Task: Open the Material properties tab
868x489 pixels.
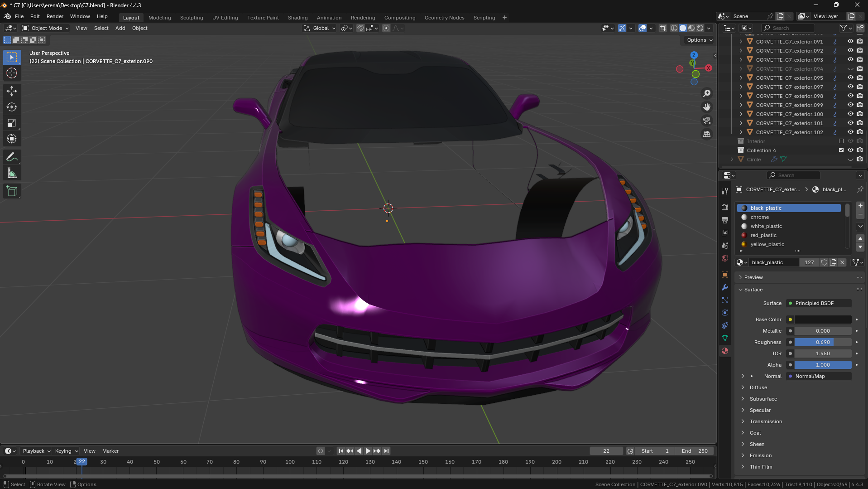Action: pyautogui.click(x=725, y=351)
